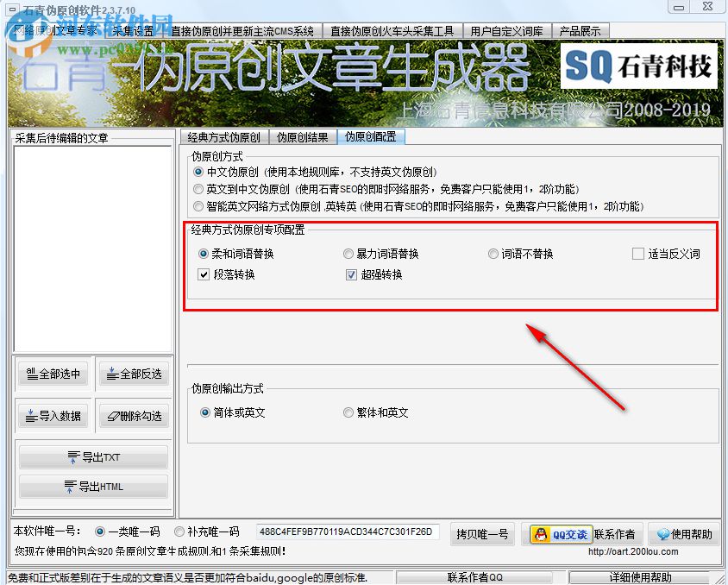This screenshot has height=585, width=728.
Task: Open 使用帮助 usage help
Action: (684, 534)
